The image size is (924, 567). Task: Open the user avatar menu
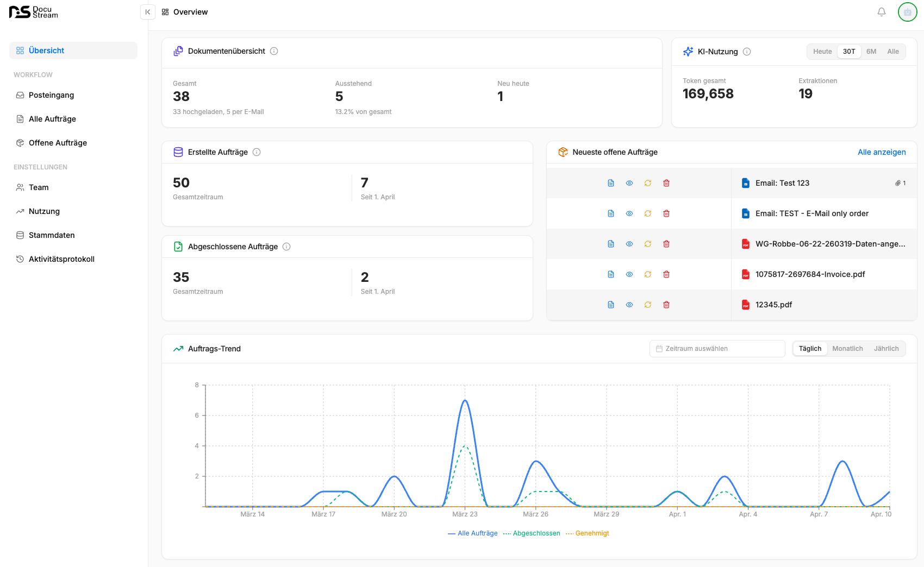pyautogui.click(x=907, y=12)
